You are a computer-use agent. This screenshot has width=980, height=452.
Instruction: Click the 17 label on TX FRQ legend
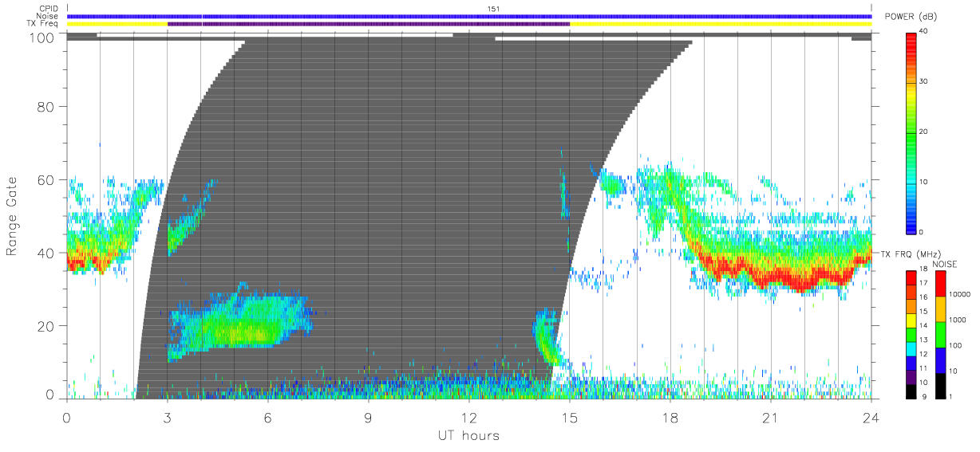[x=923, y=283]
